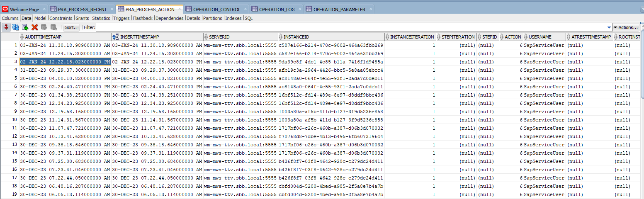Click into the Filter input field
This screenshot has width=644, height=199.
pos(351,27)
